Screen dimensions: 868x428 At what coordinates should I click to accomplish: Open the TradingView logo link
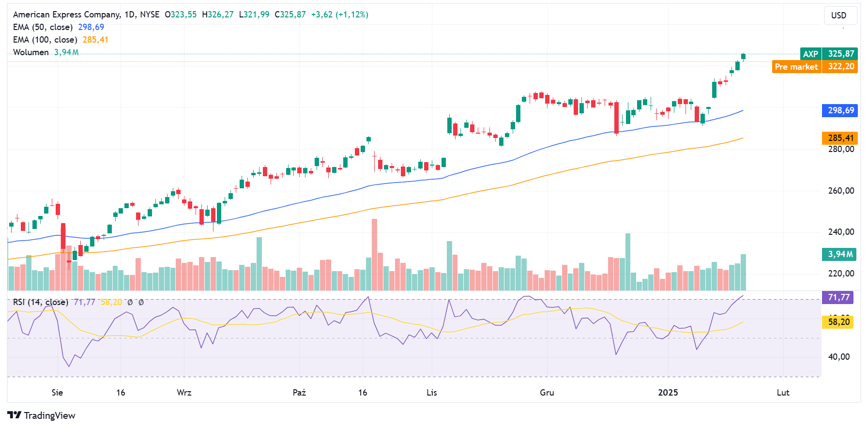(x=42, y=415)
